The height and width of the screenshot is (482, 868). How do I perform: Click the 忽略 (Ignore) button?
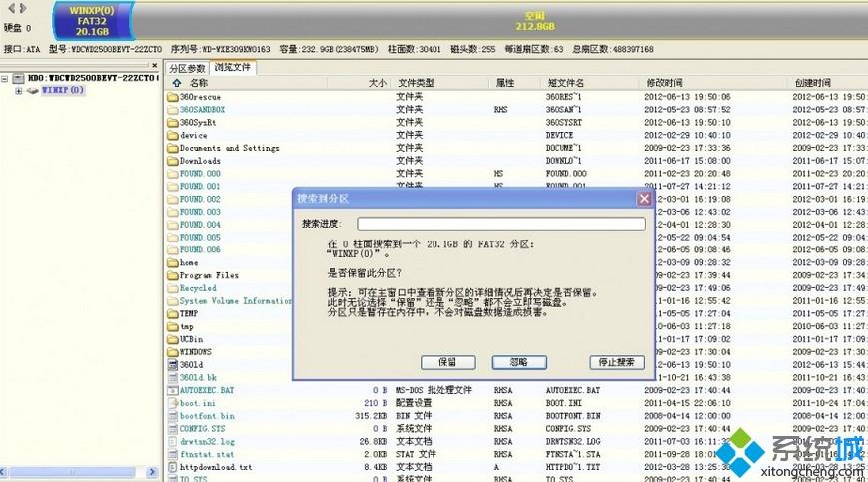(518, 362)
